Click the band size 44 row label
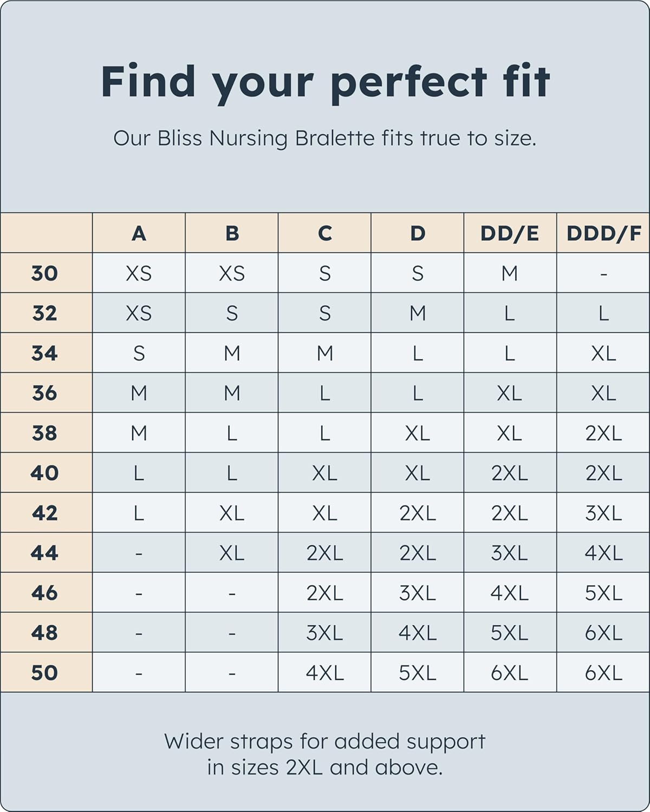The width and height of the screenshot is (650, 812). pyautogui.click(x=45, y=553)
